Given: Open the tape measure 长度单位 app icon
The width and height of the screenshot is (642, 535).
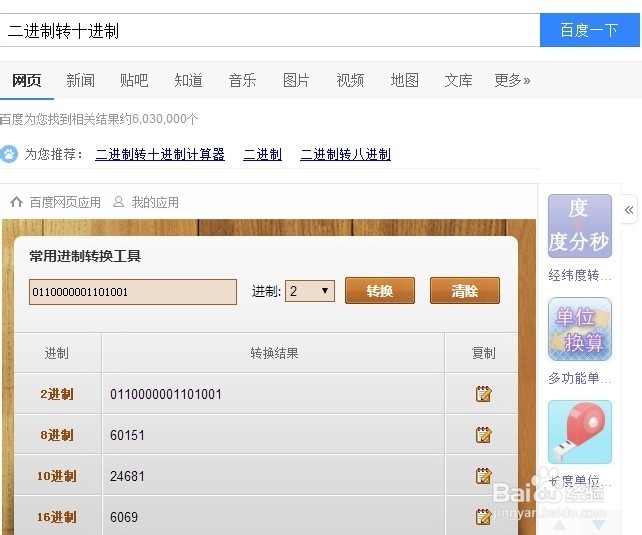Looking at the screenshot, I should [580, 432].
